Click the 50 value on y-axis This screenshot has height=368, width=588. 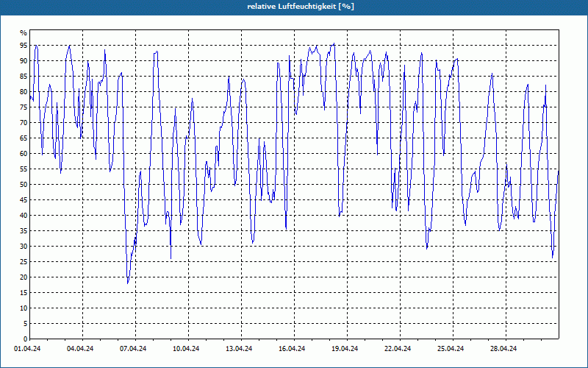(x=24, y=185)
